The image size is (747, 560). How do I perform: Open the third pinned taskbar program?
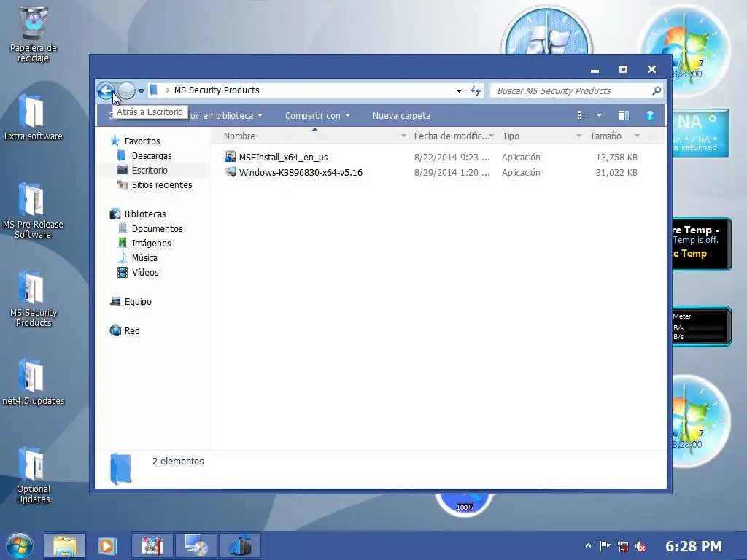152,545
